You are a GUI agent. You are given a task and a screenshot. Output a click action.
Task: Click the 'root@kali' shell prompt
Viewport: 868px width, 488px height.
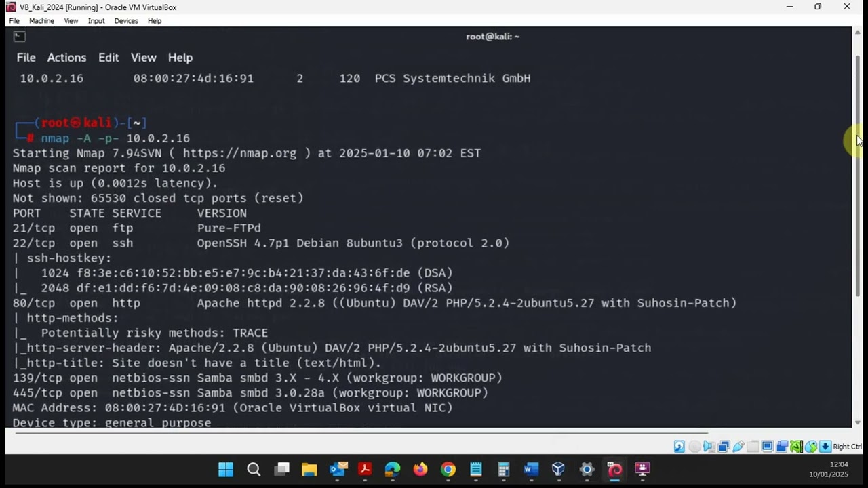click(x=76, y=123)
